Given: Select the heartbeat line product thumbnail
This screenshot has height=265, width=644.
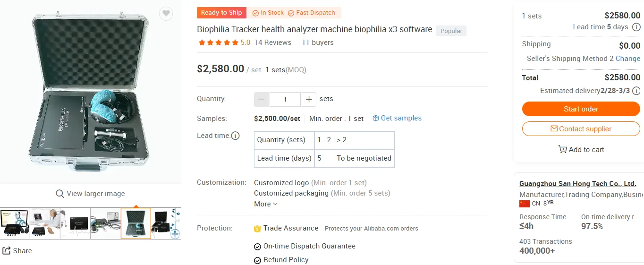Looking at the screenshot, I should 76,223.
